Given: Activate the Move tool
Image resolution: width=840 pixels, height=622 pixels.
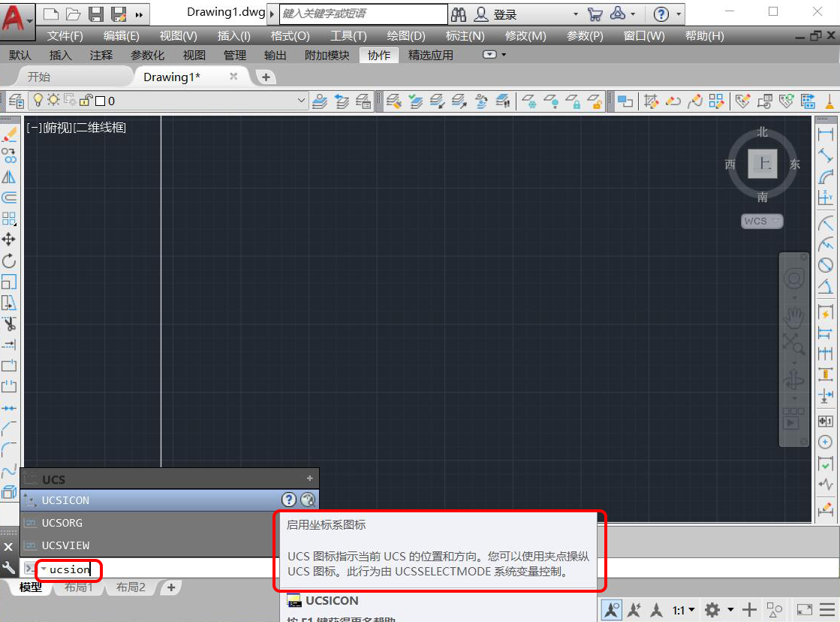Looking at the screenshot, I should pos(9,240).
